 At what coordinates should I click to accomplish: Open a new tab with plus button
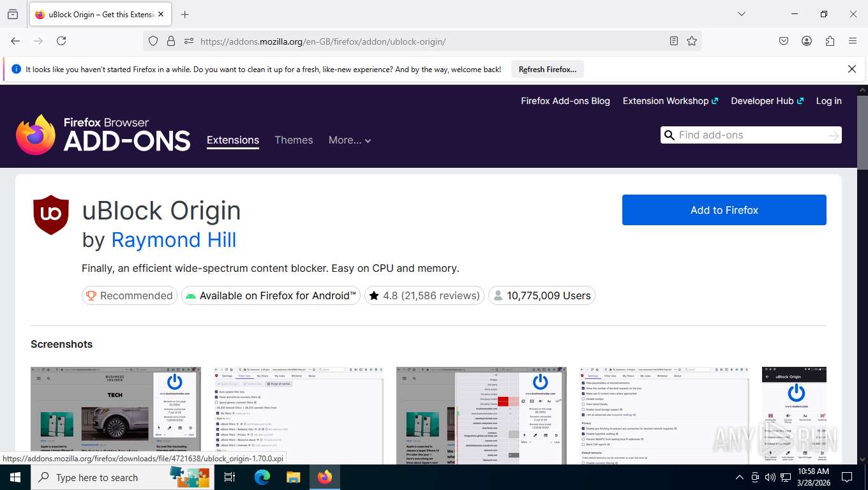pyautogui.click(x=185, y=14)
